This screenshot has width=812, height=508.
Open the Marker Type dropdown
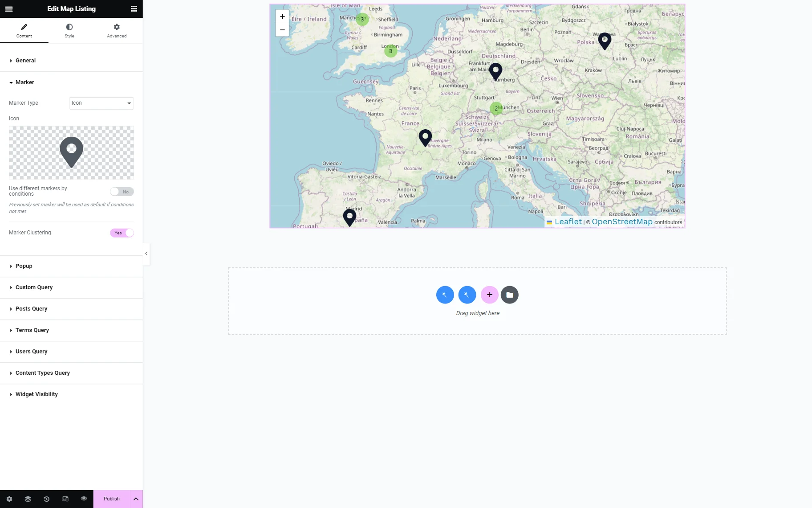(101, 103)
